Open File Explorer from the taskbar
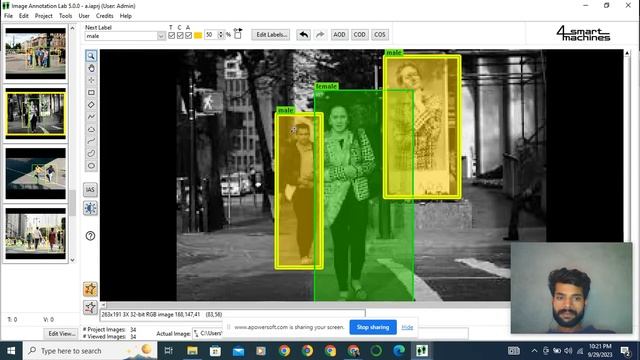Screen dimensions: 640x360 [192, 351]
